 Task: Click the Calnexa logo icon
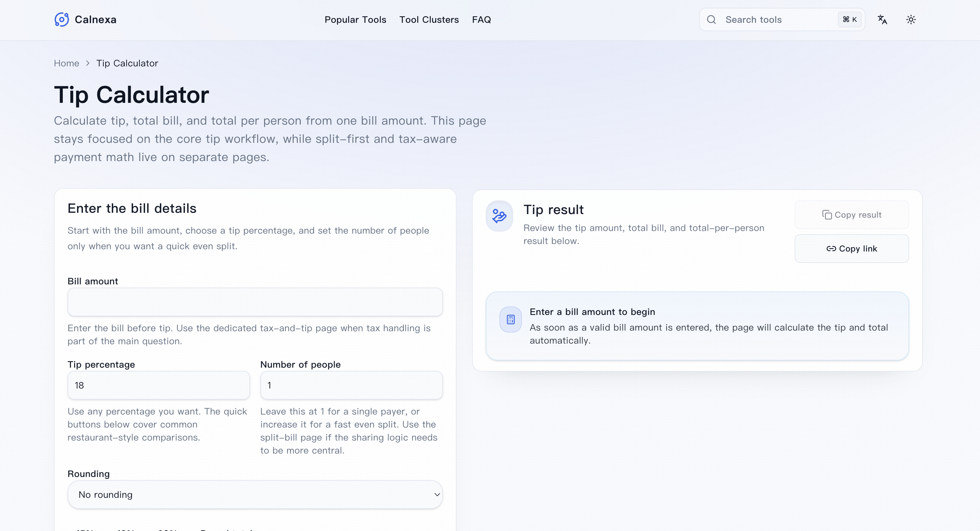(x=62, y=20)
